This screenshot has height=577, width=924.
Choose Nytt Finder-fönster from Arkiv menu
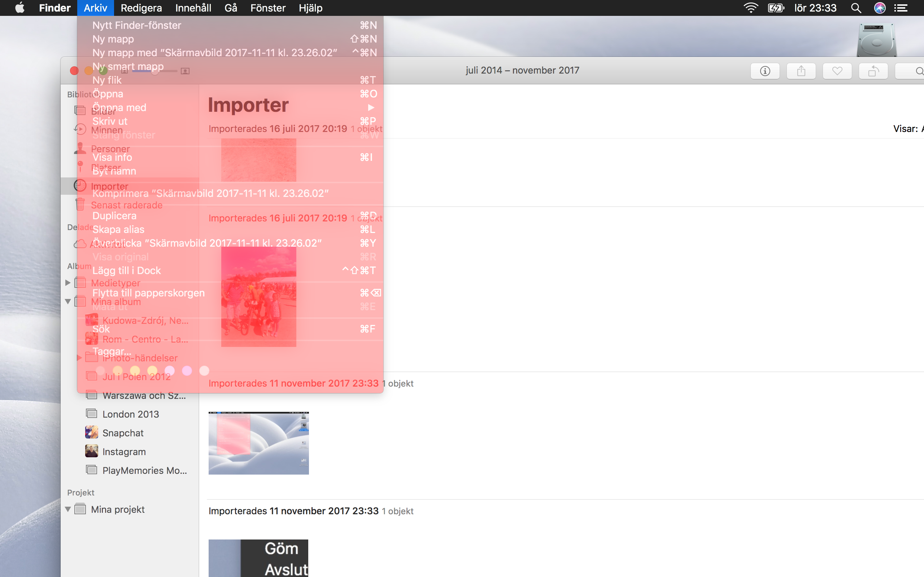(137, 25)
